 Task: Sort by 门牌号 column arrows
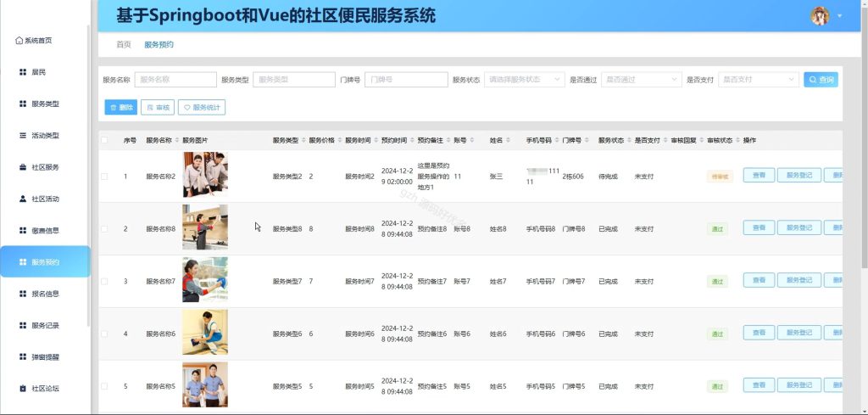(587, 140)
